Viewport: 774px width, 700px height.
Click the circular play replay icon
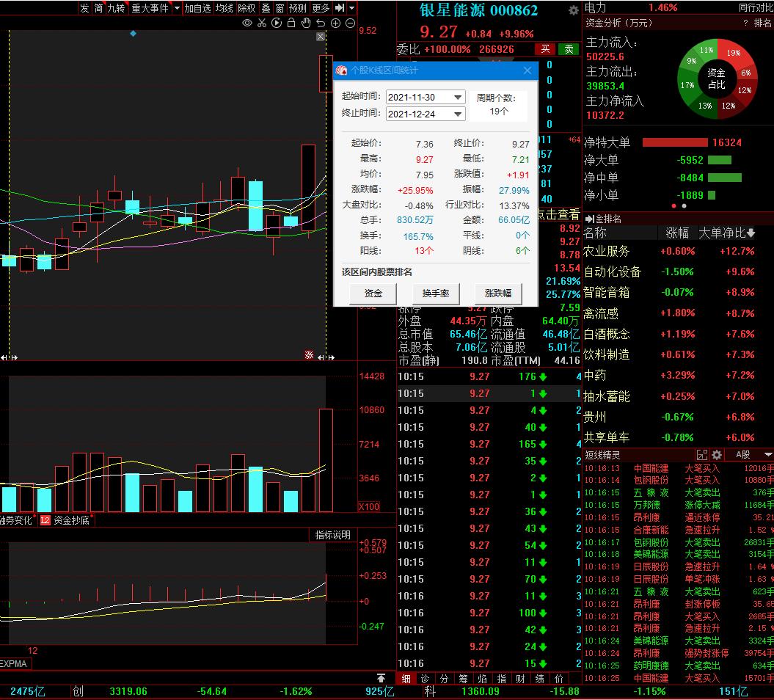pyautogui.click(x=277, y=23)
